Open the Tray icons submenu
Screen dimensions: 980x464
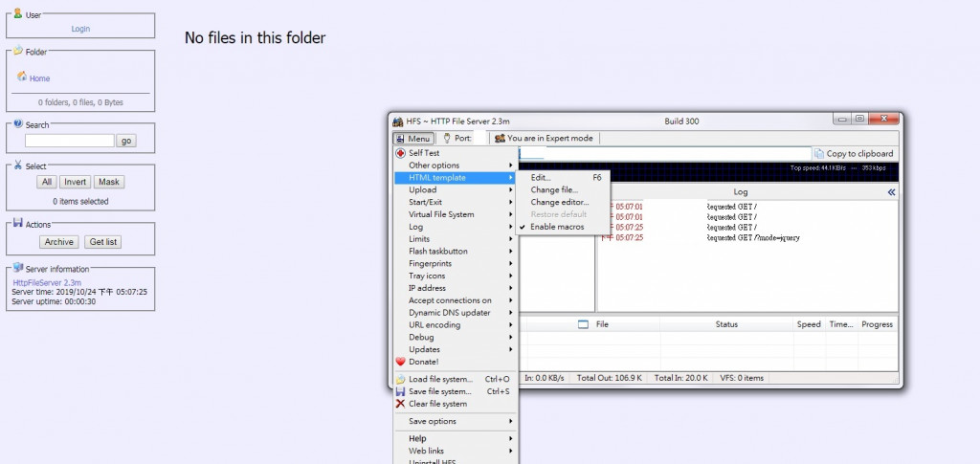point(457,276)
